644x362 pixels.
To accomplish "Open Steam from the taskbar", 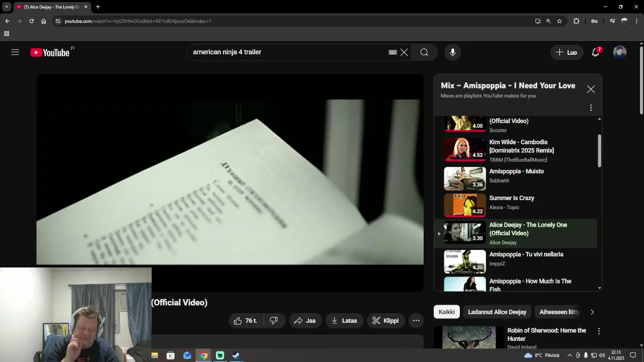I will [x=236, y=355].
